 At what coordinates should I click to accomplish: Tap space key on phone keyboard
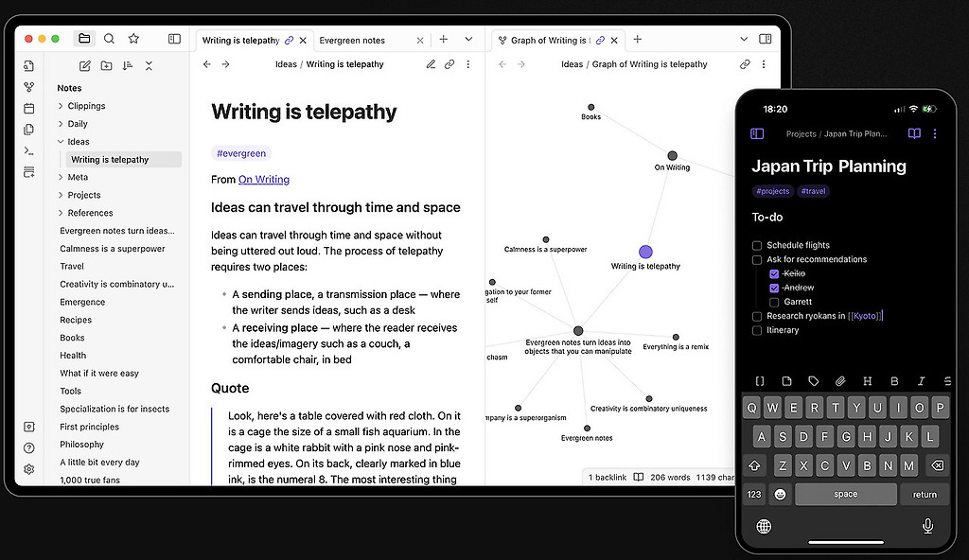point(845,494)
